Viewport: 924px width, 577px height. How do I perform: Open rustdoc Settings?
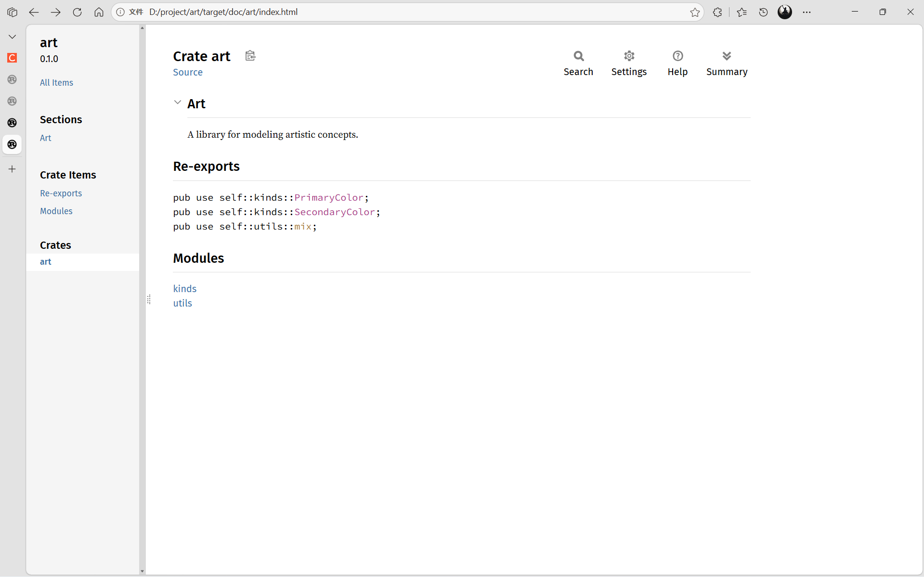point(629,64)
